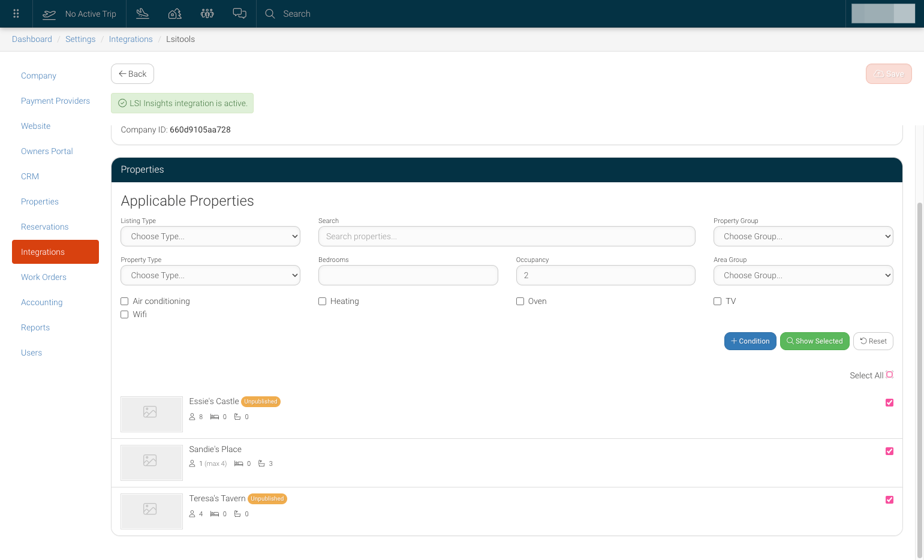
Task: Go to Dashboard breadcrumb link
Action: [32, 39]
